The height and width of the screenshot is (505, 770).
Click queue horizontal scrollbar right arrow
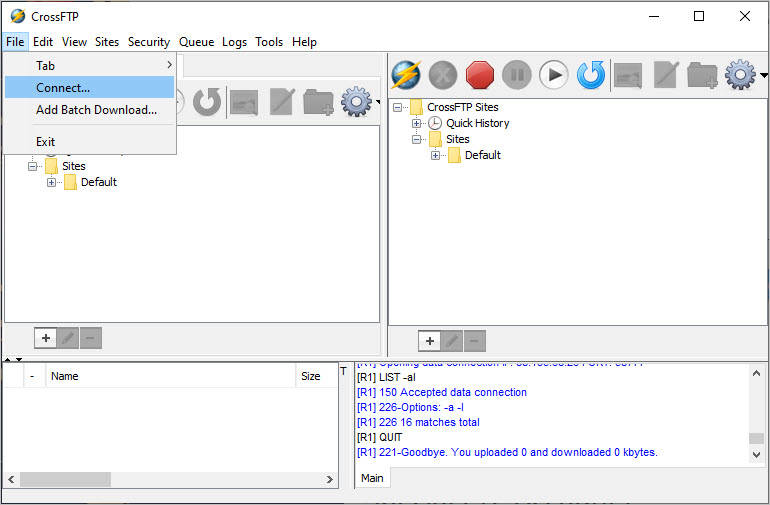[x=330, y=479]
